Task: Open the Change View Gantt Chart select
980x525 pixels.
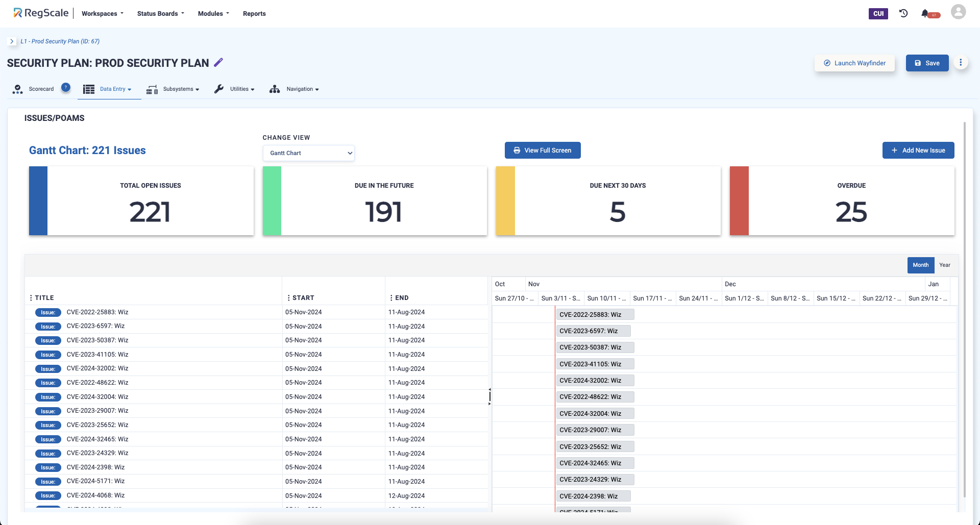Action: tap(309, 153)
